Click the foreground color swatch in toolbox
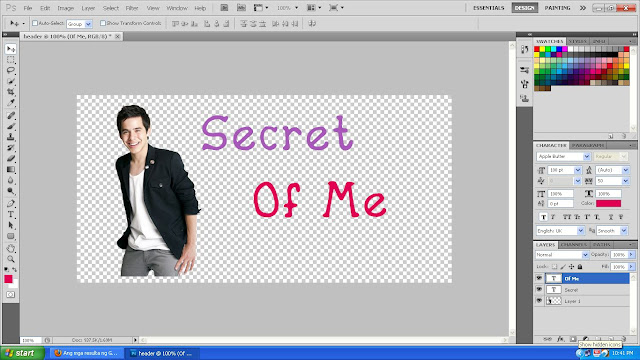Viewport: 640px width, 360px height. coord(8,279)
